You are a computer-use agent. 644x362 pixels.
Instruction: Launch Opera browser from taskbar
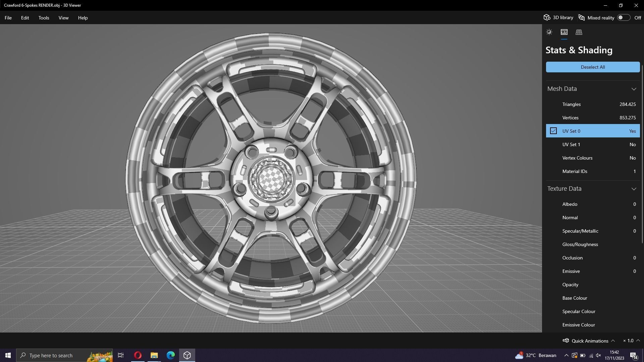(138, 355)
